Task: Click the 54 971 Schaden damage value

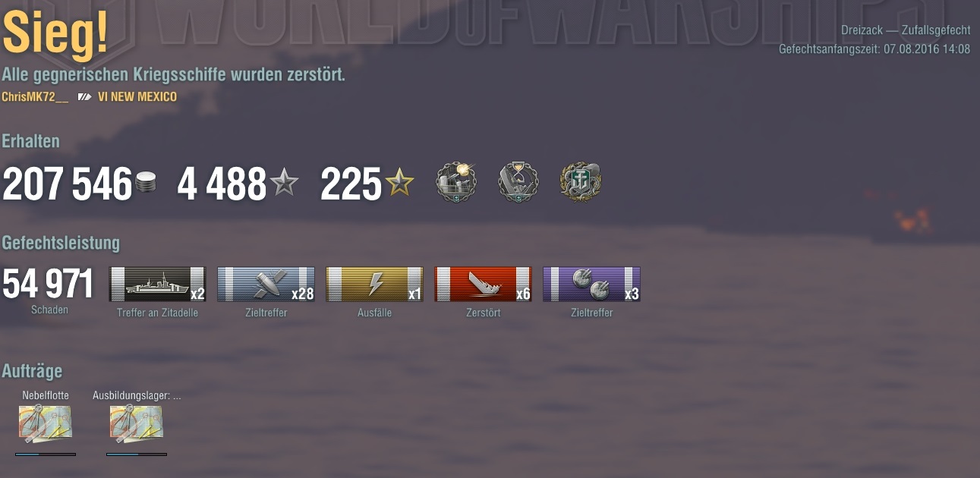Action: (49, 284)
